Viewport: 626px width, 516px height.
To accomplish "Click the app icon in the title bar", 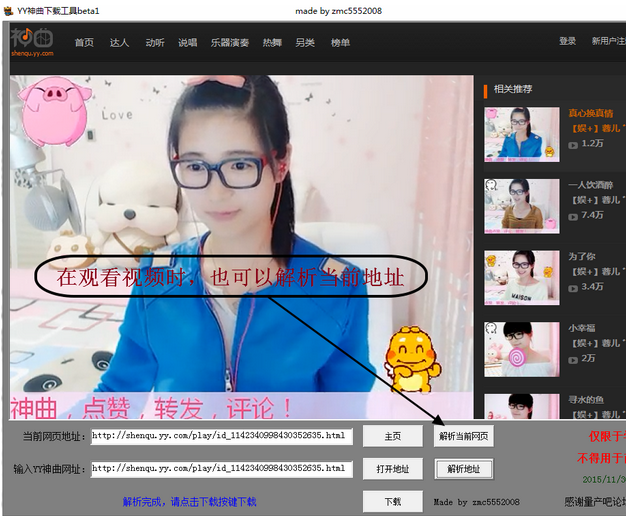I will click(9, 10).
